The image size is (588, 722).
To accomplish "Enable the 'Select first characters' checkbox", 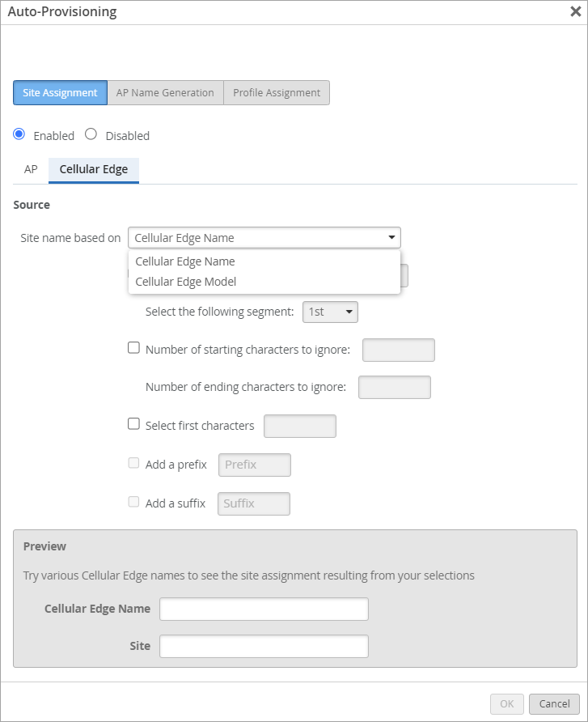I will [134, 424].
